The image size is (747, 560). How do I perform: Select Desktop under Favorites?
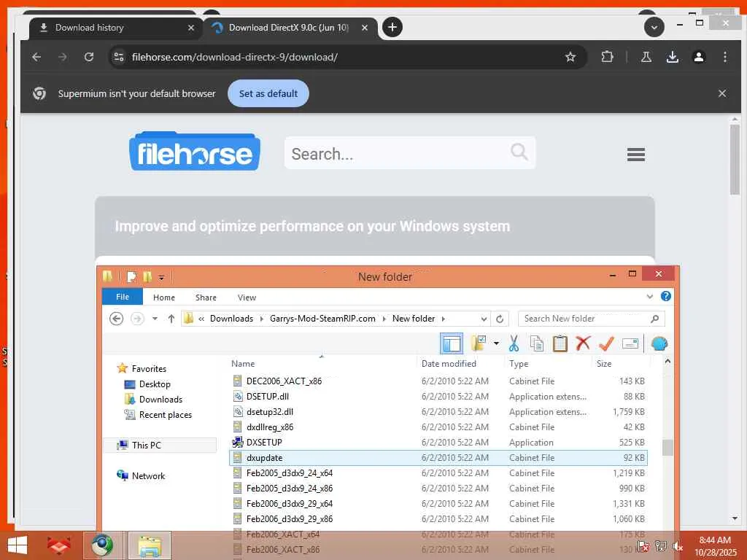click(x=155, y=384)
